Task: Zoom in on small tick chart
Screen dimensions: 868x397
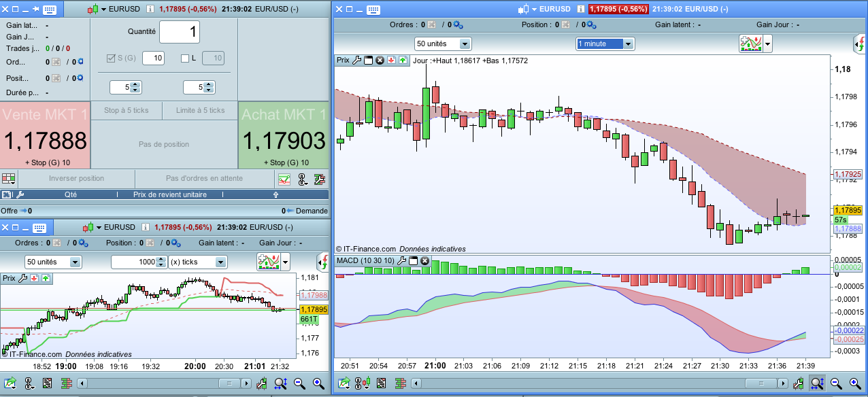Action: 318,384
